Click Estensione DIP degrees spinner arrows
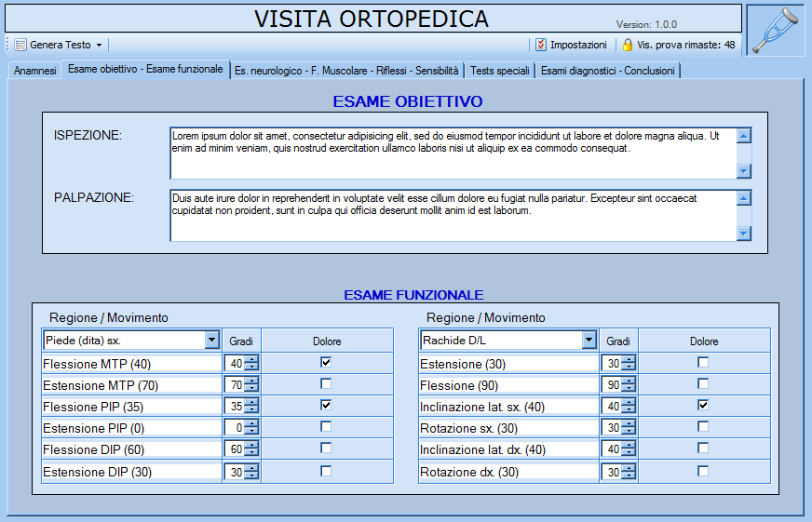The height and width of the screenshot is (522, 812). coord(251,472)
